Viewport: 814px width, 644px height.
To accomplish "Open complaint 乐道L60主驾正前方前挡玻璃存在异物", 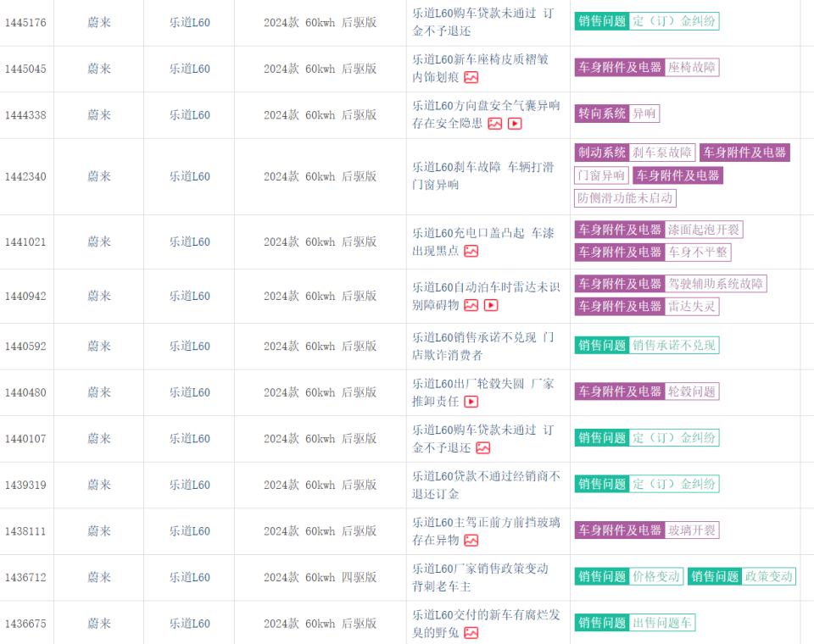I will pyautogui.click(x=486, y=530).
